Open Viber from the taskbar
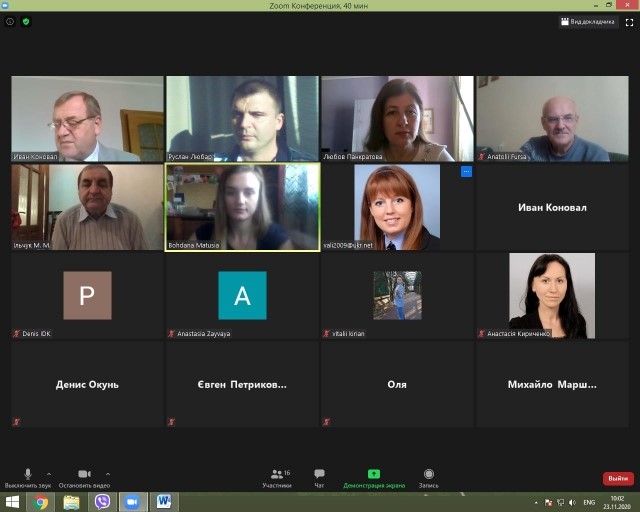This screenshot has height=512, width=640. click(102, 502)
